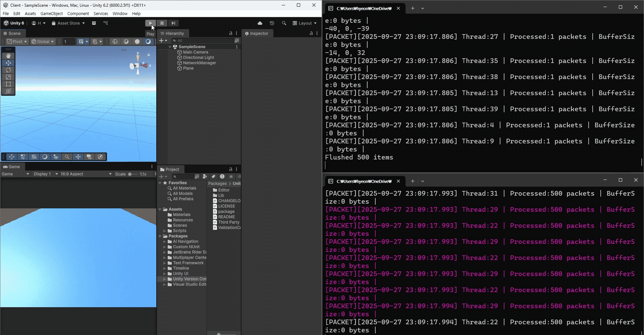Select NetworkManager in the Hierarchy
Screen dimensions: 644x335
(199, 63)
